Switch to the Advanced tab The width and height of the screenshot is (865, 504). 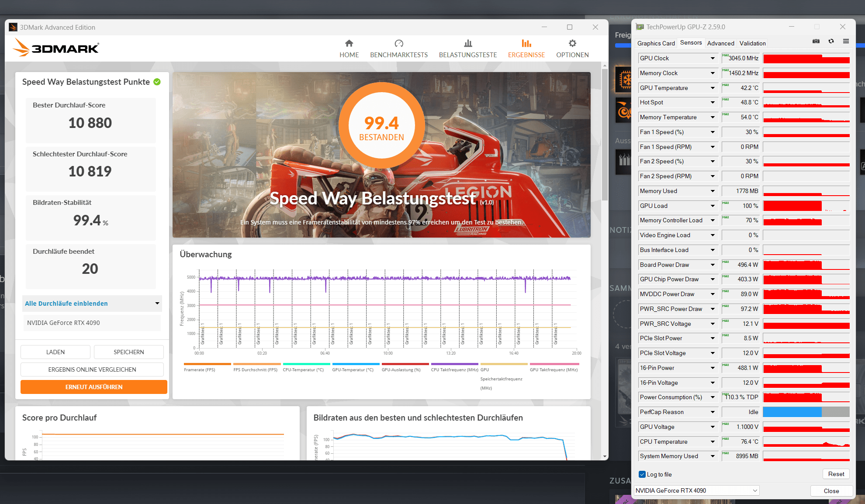click(x=720, y=43)
